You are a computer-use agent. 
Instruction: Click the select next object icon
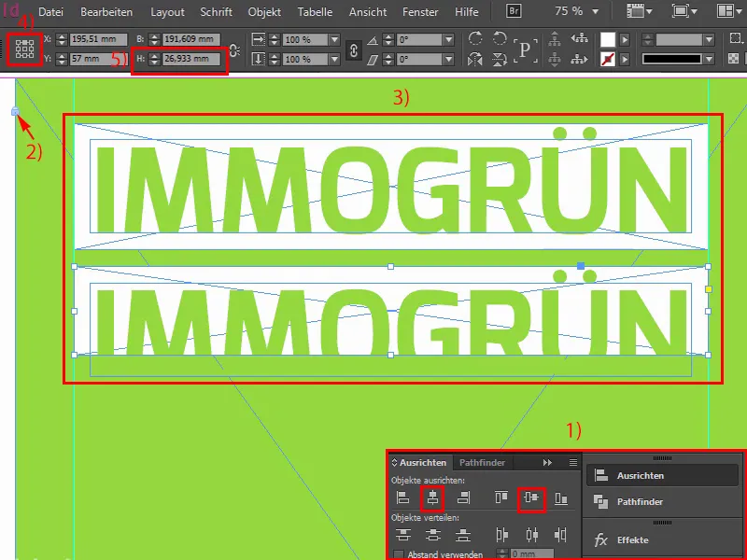pos(579,60)
